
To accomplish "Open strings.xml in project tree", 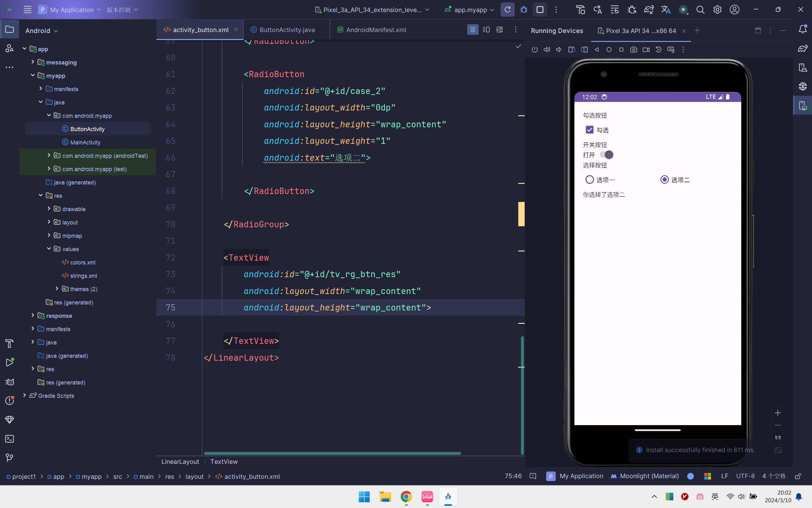I will point(83,276).
